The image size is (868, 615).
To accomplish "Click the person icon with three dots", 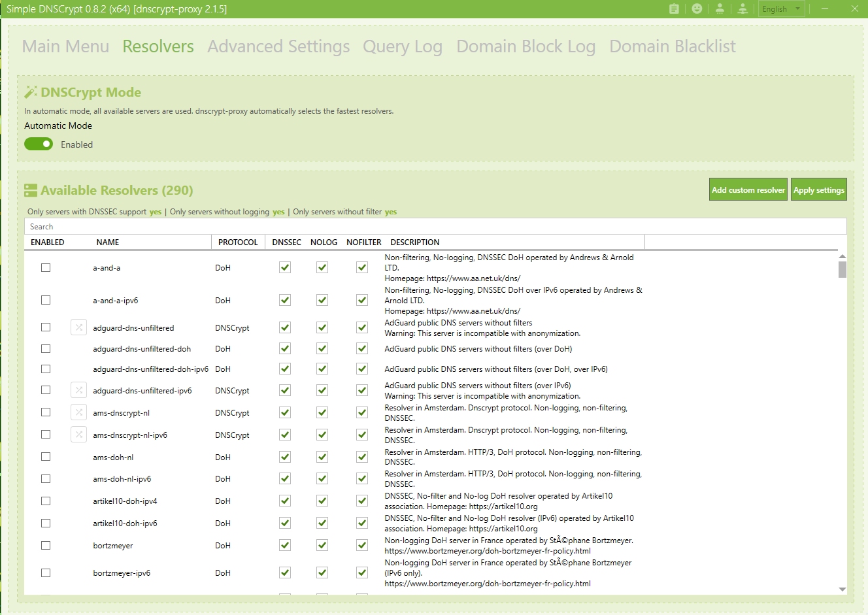I will pyautogui.click(x=720, y=8).
